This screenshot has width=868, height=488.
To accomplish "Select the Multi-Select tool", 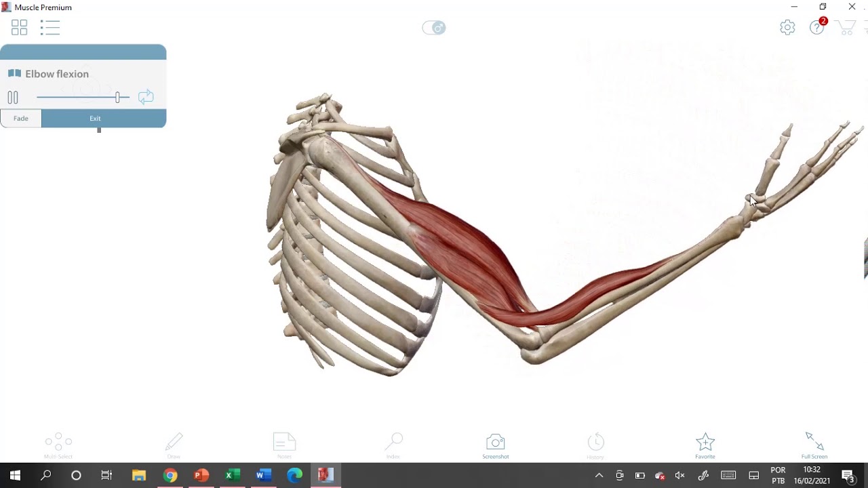I will pos(58,445).
